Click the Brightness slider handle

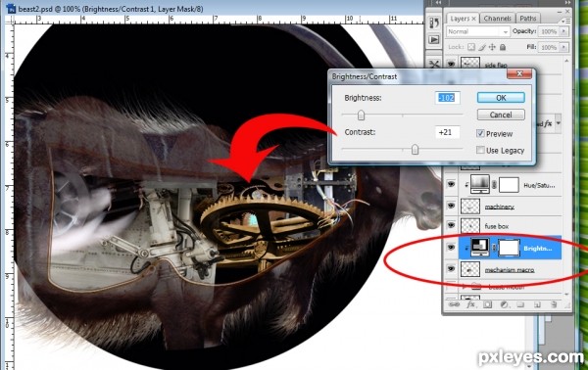tap(361, 115)
